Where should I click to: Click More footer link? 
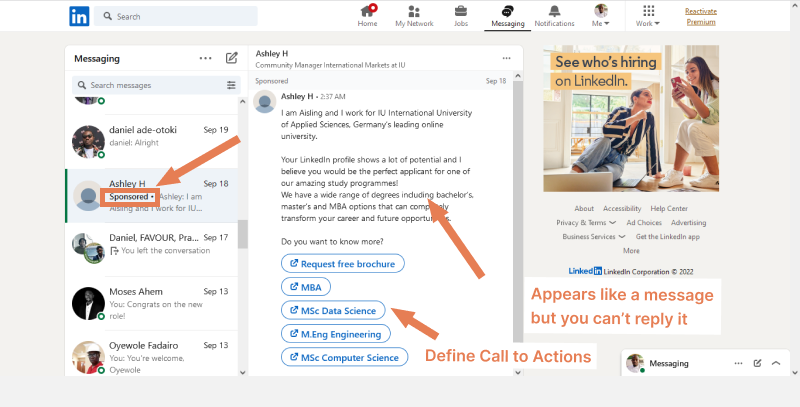[631, 250]
